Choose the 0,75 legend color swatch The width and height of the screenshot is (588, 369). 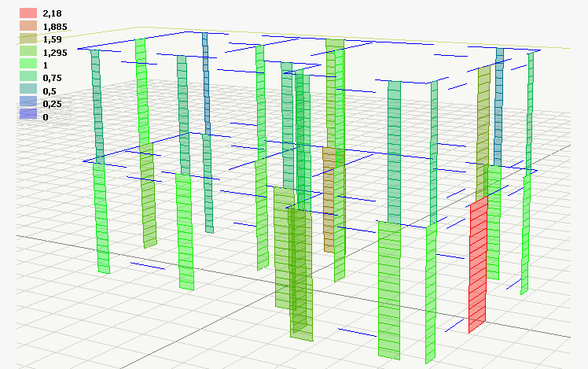(28, 78)
